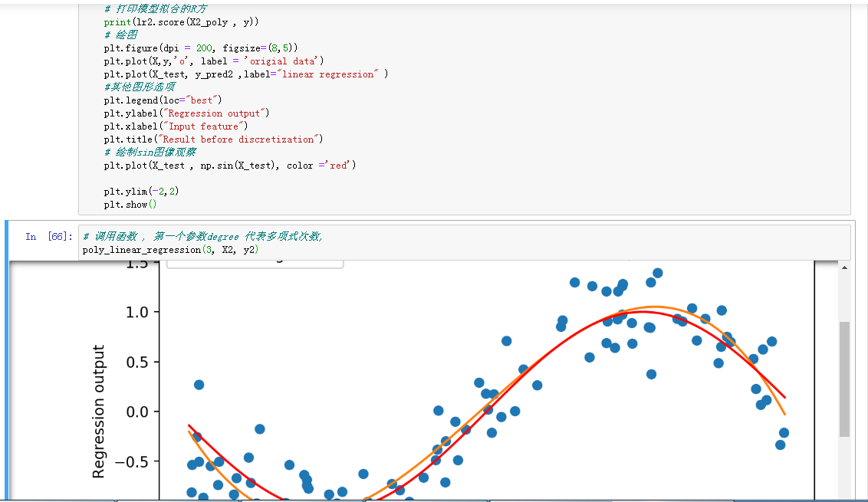The height and width of the screenshot is (502, 868).
Task: Click the plt.xlabel("Input feature") line
Action: pos(176,126)
